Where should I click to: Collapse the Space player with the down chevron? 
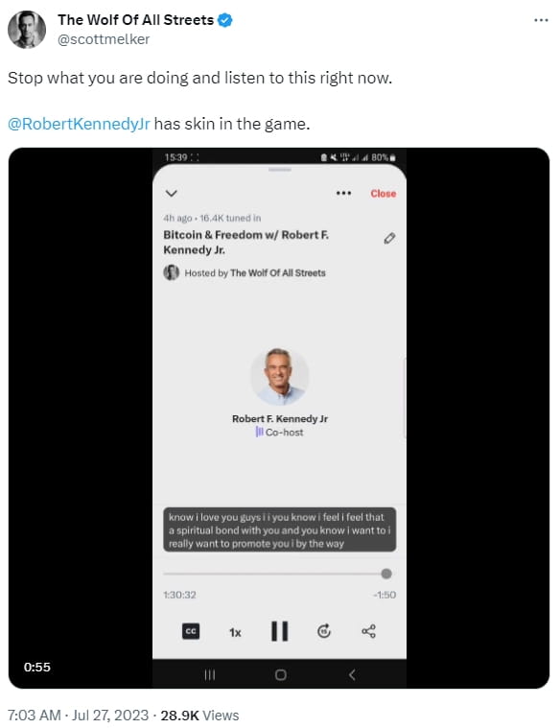click(x=172, y=193)
